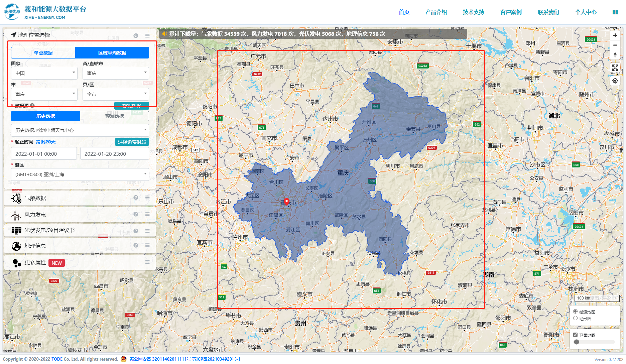The width and height of the screenshot is (626, 364).
Task: Click the location arrow icon
Action: pos(13,35)
